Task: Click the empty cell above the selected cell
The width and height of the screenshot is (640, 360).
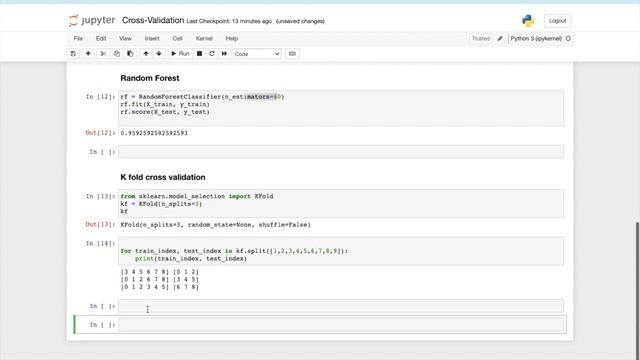Action: (341, 306)
